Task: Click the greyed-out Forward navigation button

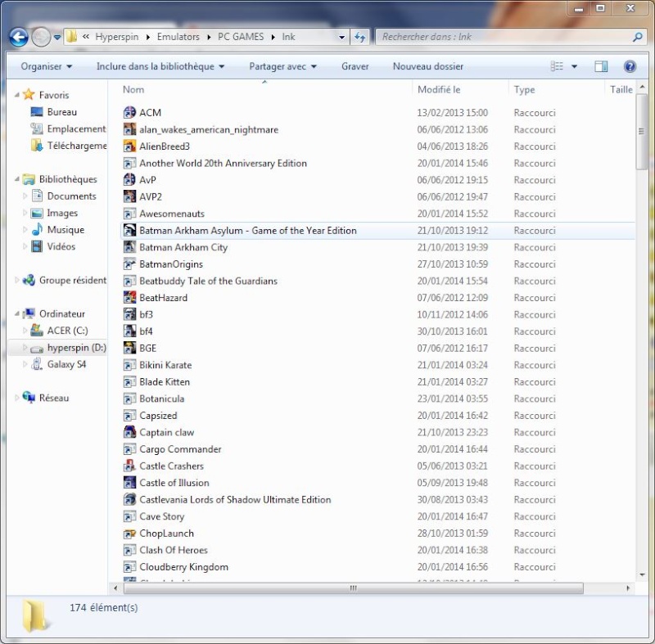Action: 41,37
